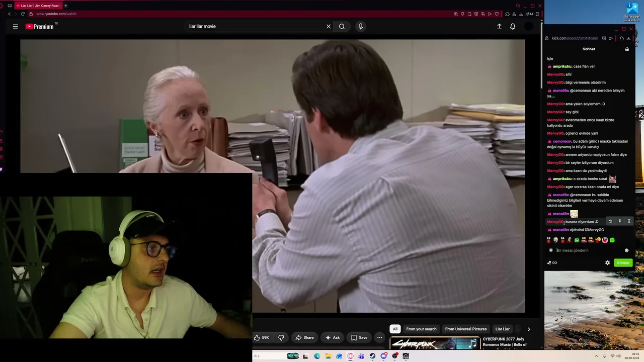This screenshot has height=362, width=644.
Task: Select the 'Liar Liar' chip
Action: pos(502,329)
